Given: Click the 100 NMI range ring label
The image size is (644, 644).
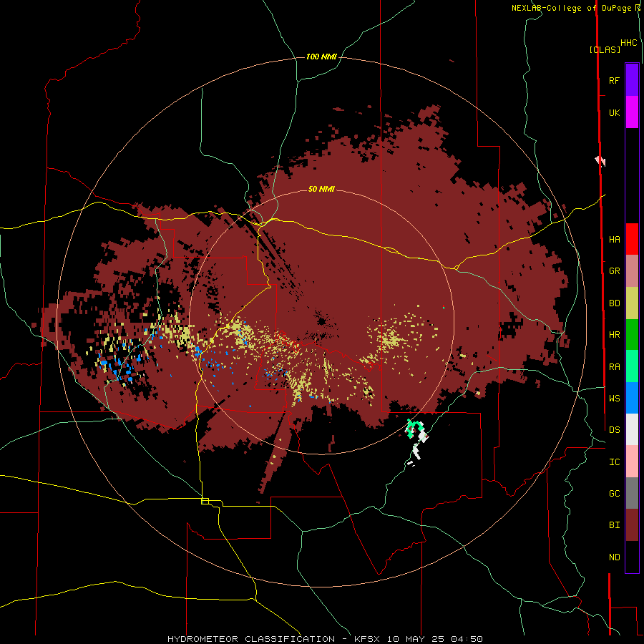Looking at the screenshot, I should point(321,57).
